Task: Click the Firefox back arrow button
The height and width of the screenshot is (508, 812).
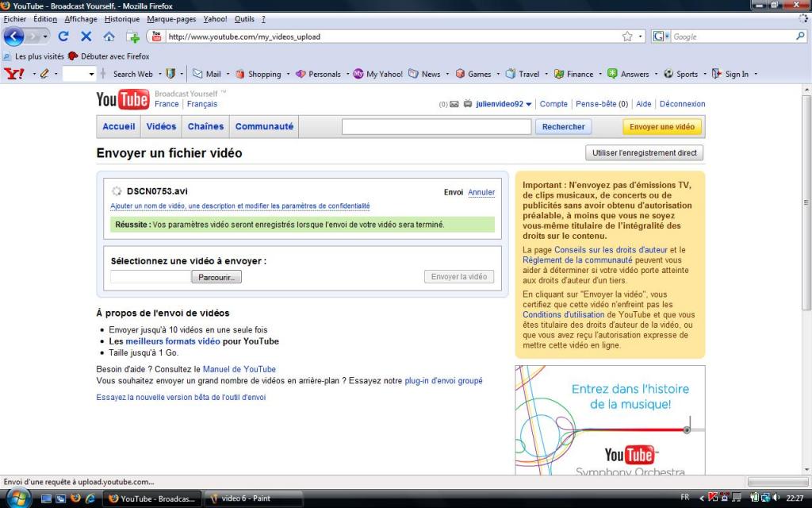Action: click(x=13, y=37)
